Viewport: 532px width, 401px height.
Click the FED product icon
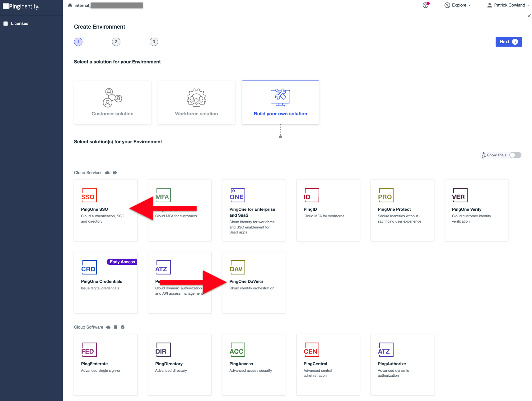click(x=89, y=350)
